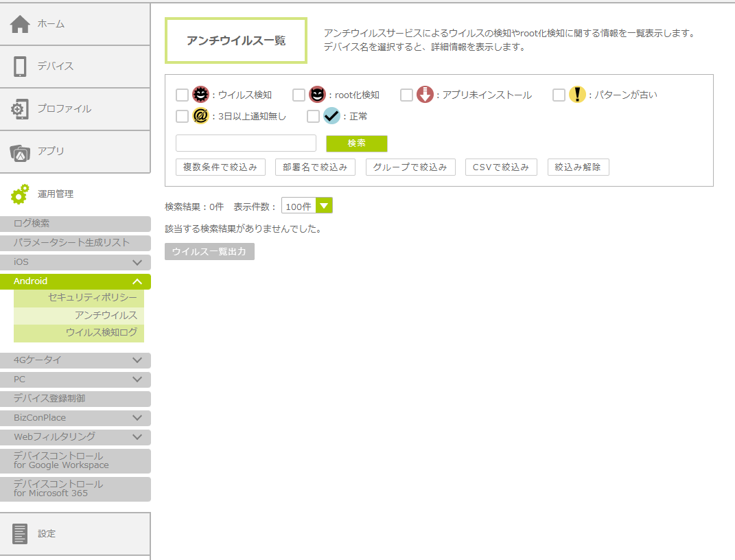
Task: Click the Home house icon
Action: 20,24
